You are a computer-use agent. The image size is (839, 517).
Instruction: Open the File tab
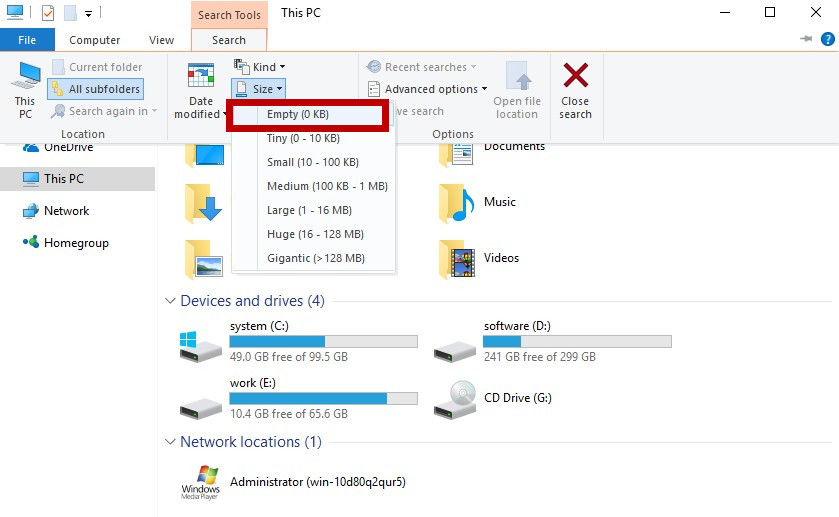click(27, 40)
